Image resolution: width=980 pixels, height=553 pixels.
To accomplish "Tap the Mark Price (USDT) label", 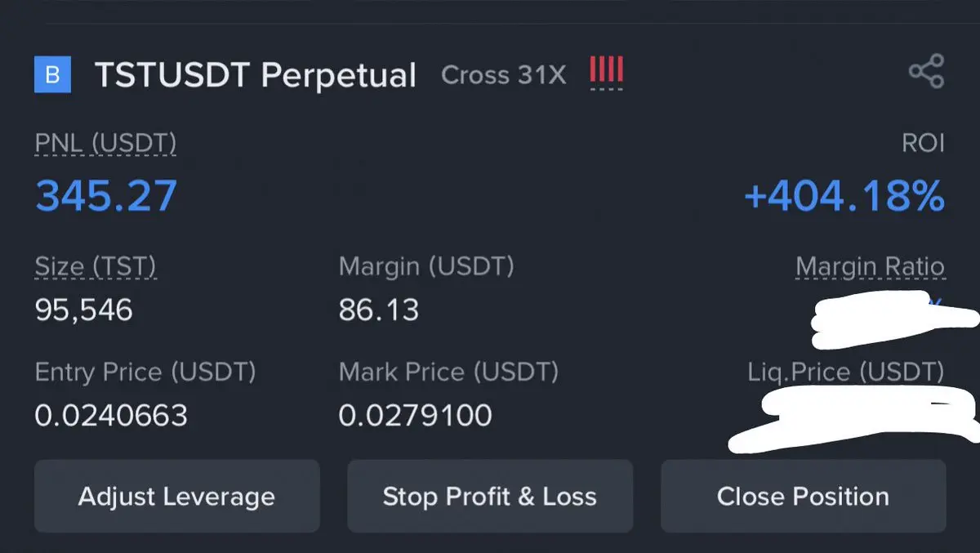I will click(449, 372).
